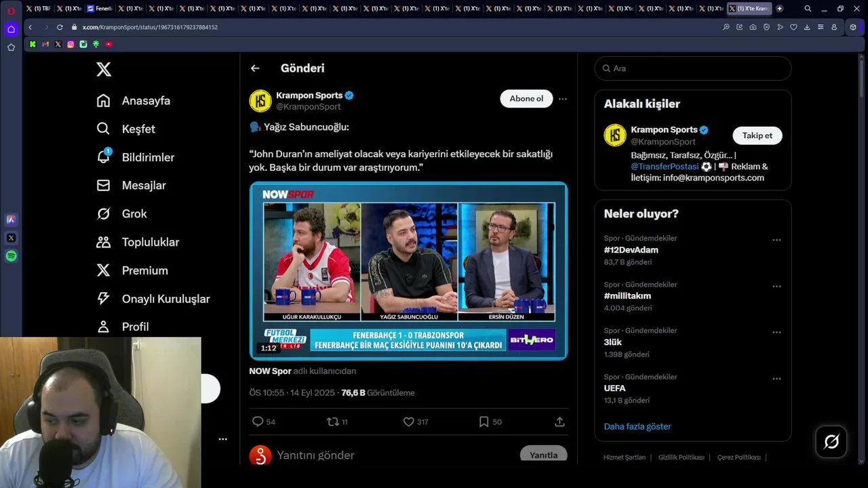Open the Aria AI sidebar icon
The width and height of the screenshot is (868, 488).
click(x=11, y=220)
